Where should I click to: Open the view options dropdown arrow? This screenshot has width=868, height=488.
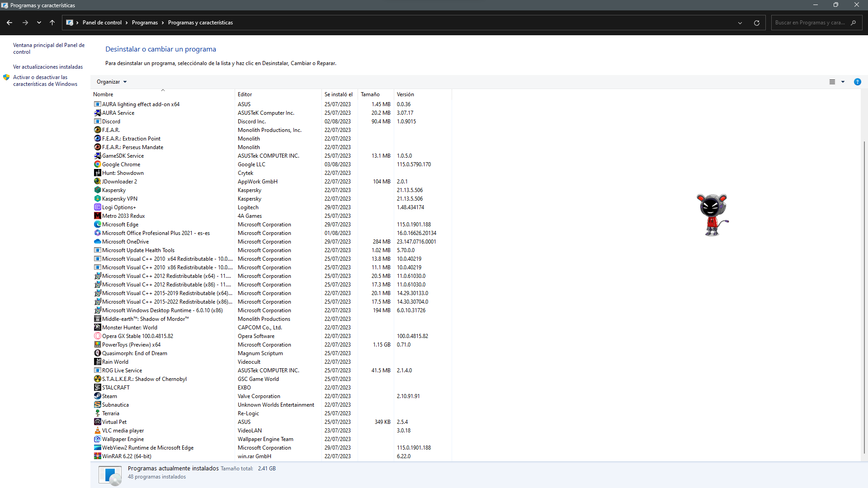pyautogui.click(x=843, y=82)
